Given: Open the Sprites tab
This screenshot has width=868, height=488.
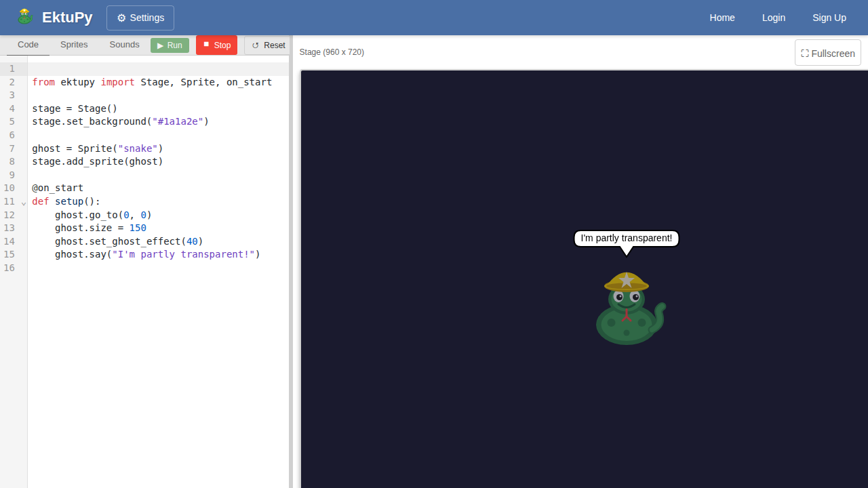Looking at the screenshot, I should (x=74, y=45).
